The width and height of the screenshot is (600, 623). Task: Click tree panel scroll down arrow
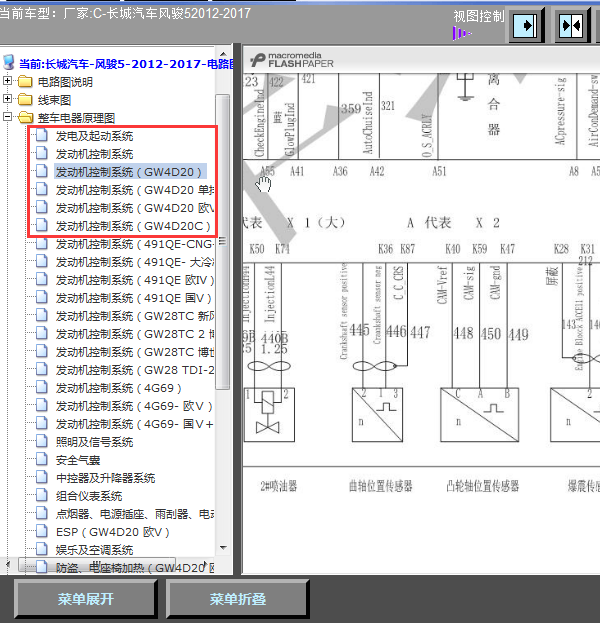coord(223,548)
